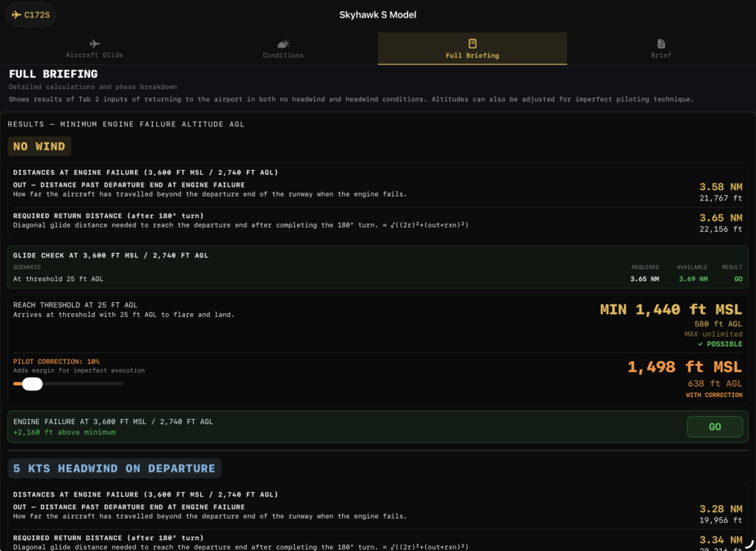Click the 22,156 ft return distance value
The height and width of the screenshot is (551, 756).
pos(721,229)
